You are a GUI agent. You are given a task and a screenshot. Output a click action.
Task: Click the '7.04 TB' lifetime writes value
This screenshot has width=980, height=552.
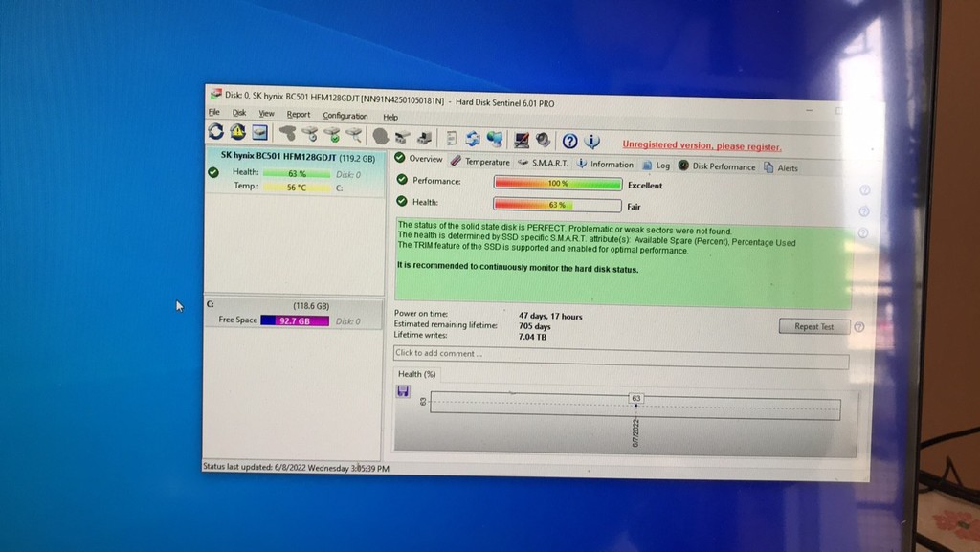[x=532, y=337]
